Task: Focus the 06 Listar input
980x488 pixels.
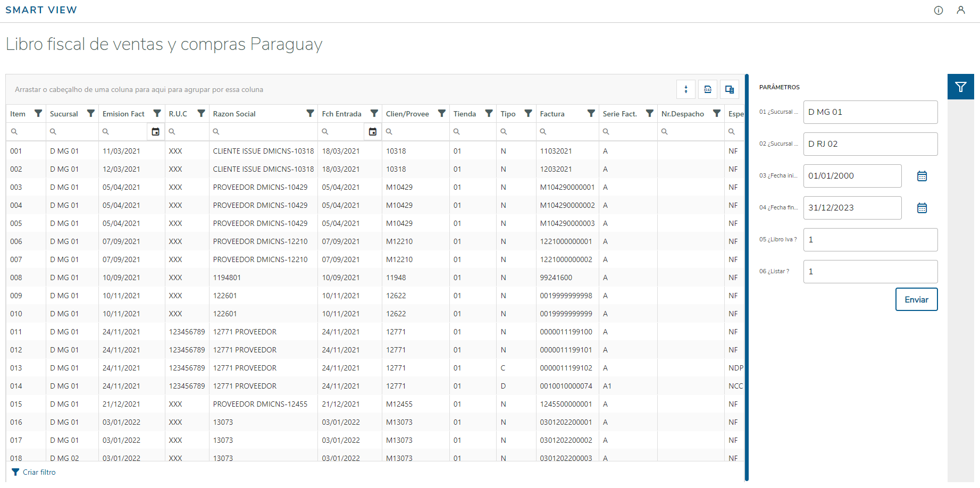Action: (x=870, y=272)
